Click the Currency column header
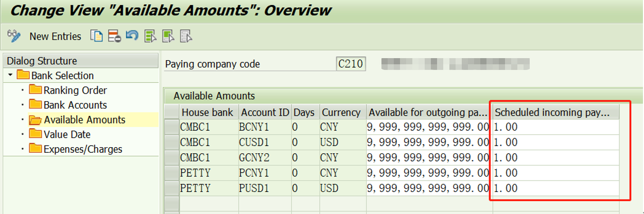This screenshot has height=214, width=644. click(341, 112)
